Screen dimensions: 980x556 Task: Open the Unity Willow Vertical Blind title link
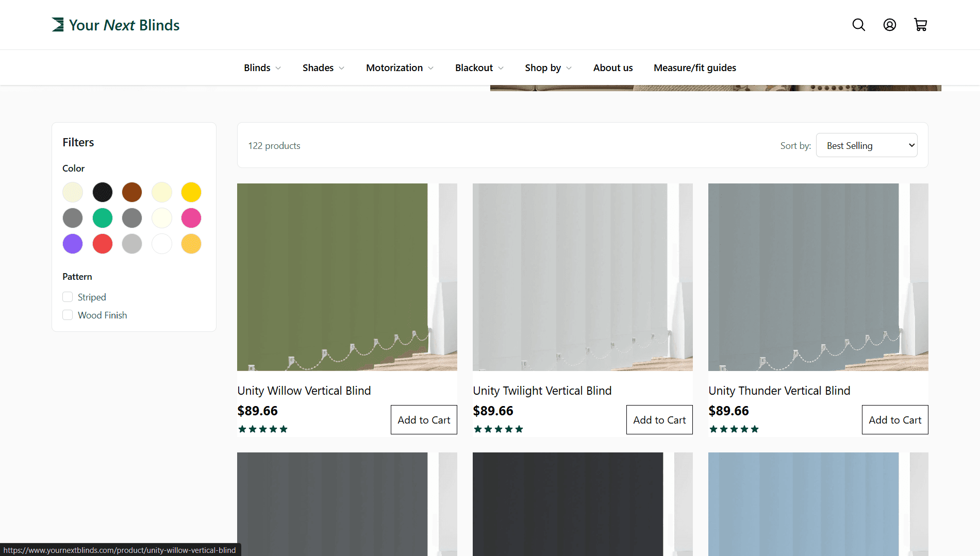304,391
